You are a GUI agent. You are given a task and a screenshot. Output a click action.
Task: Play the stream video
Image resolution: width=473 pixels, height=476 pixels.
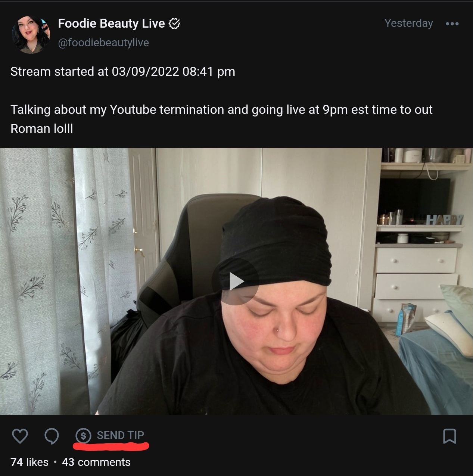235,281
